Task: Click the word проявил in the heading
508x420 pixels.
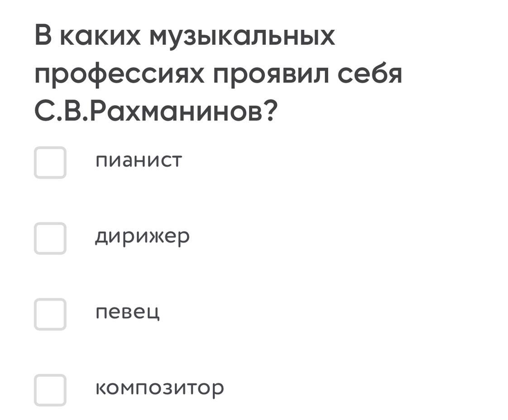Action: coord(272,74)
